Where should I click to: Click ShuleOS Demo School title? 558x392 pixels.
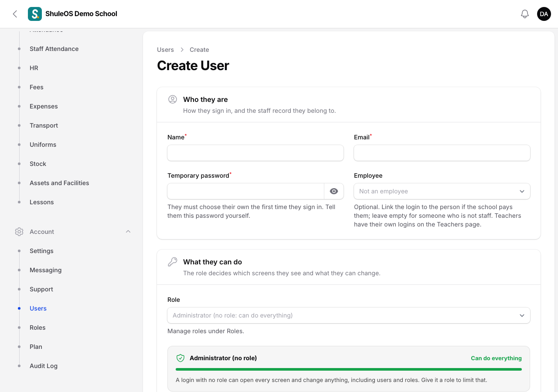click(81, 14)
